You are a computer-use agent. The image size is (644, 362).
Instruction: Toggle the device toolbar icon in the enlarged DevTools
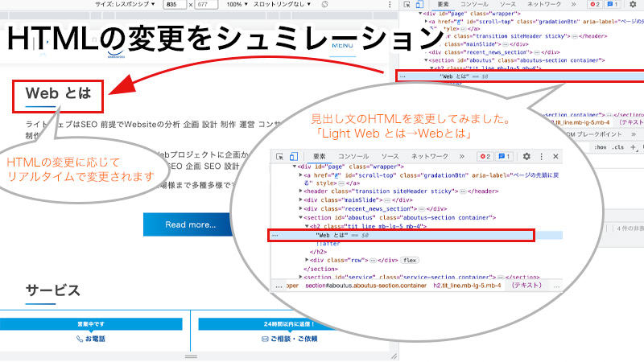[294, 156]
